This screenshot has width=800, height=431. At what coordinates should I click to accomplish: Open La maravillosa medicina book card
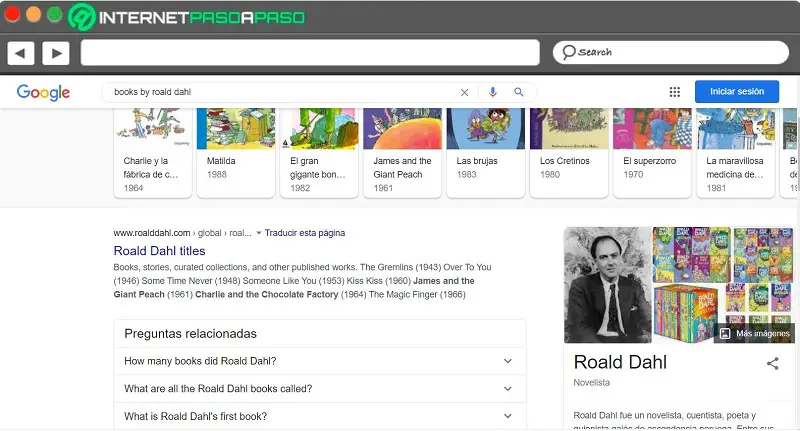click(735, 153)
